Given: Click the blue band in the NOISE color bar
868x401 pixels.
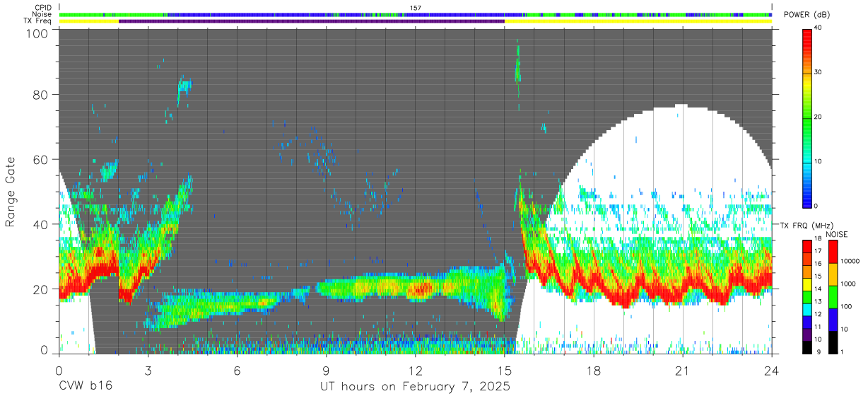Looking at the screenshot, I should pyautogui.click(x=832, y=320).
